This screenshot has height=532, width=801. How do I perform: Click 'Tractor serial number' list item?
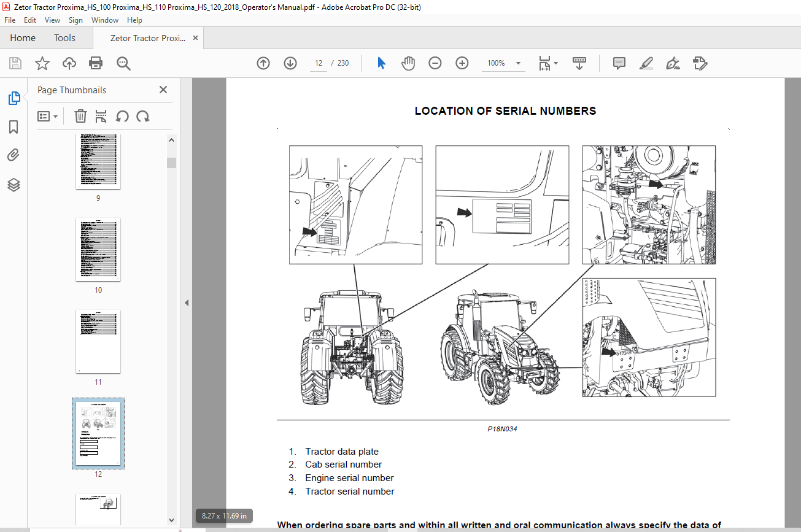[x=350, y=492]
